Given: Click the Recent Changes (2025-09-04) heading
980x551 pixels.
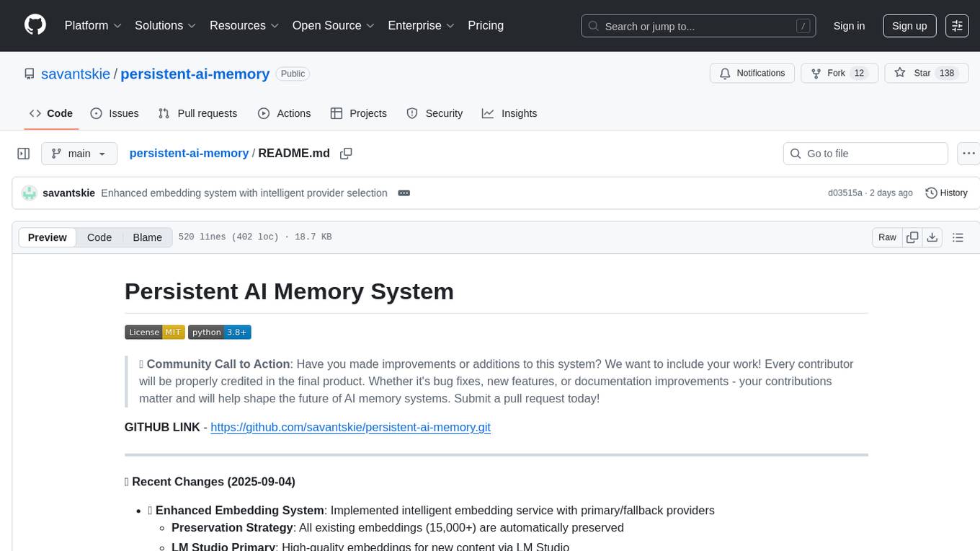Looking at the screenshot, I should tap(210, 482).
